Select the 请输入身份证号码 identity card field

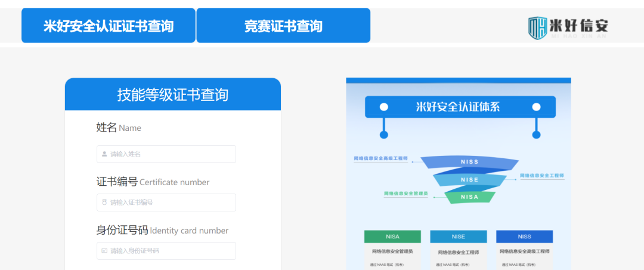(x=166, y=251)
